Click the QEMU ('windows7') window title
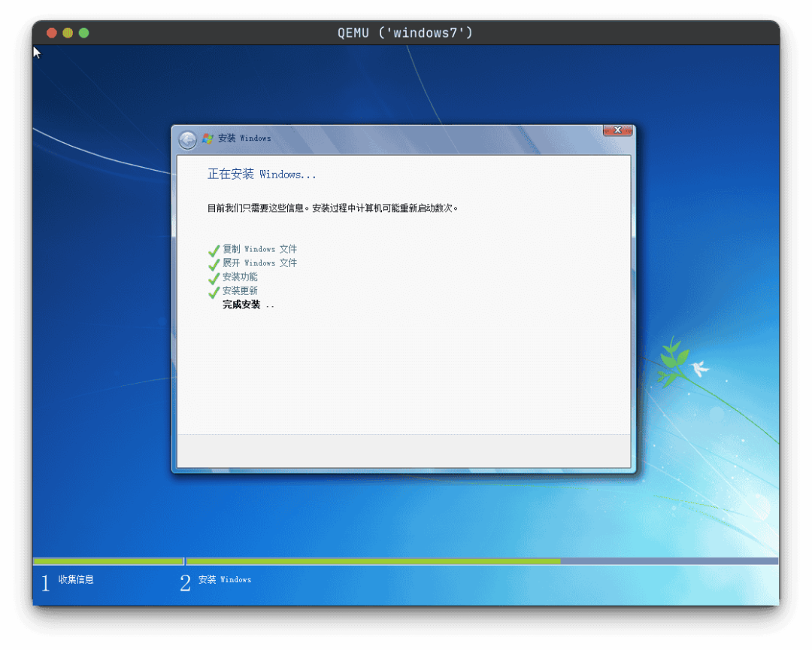The image size is (812, 650). tap(405, 33)
